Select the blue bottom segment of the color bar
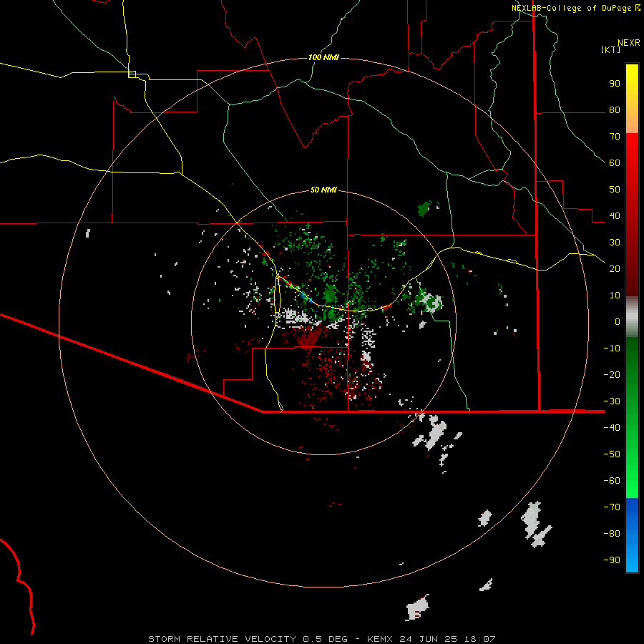Image resolution: width=644 pixels, height=644 pixels. pos(632,535)
